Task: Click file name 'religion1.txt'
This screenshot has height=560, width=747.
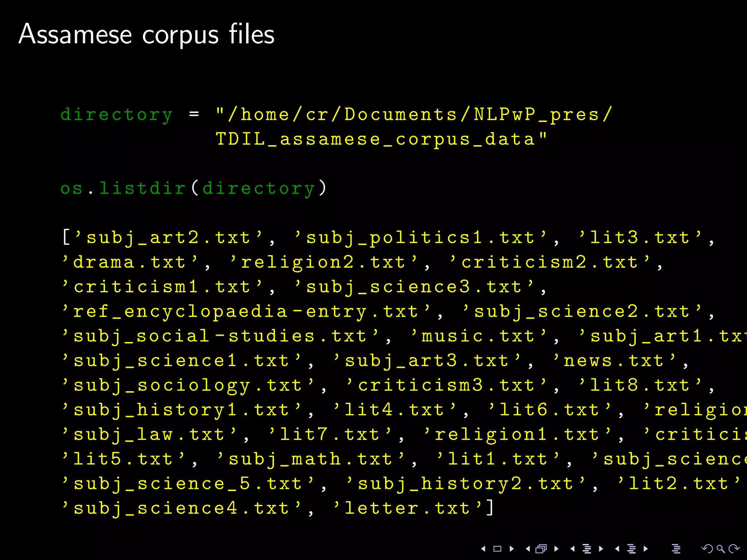Action: tap(517, 435)
